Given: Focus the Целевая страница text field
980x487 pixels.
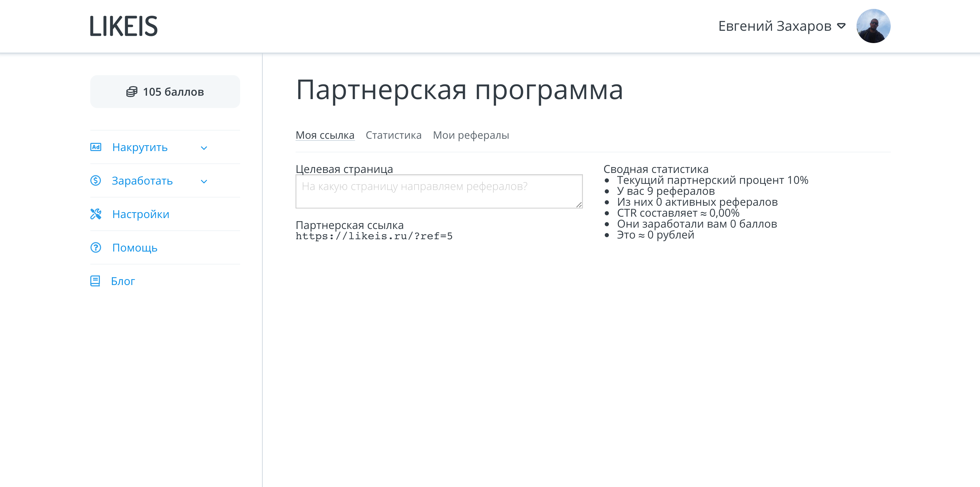Looking at the screenshot, I should (x=439, y=191).
